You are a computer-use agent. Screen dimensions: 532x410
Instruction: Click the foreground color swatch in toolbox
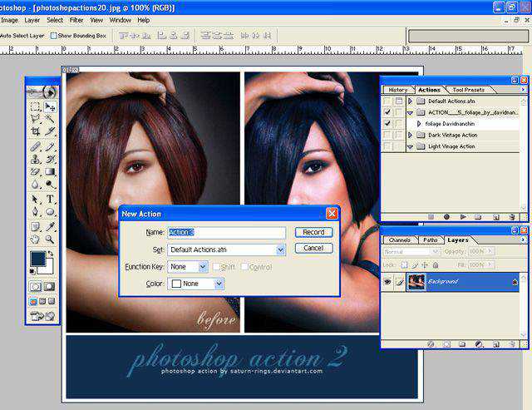(x=37, y=259)
